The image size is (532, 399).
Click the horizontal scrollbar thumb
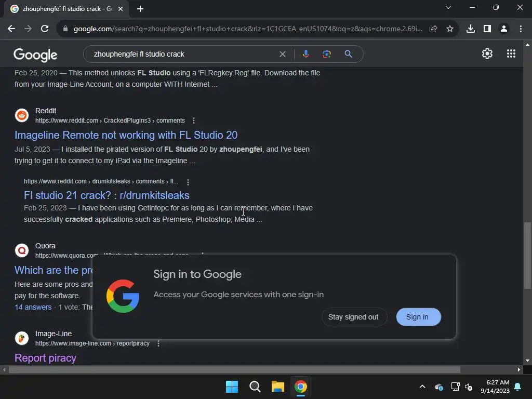[x=234, y=370]
